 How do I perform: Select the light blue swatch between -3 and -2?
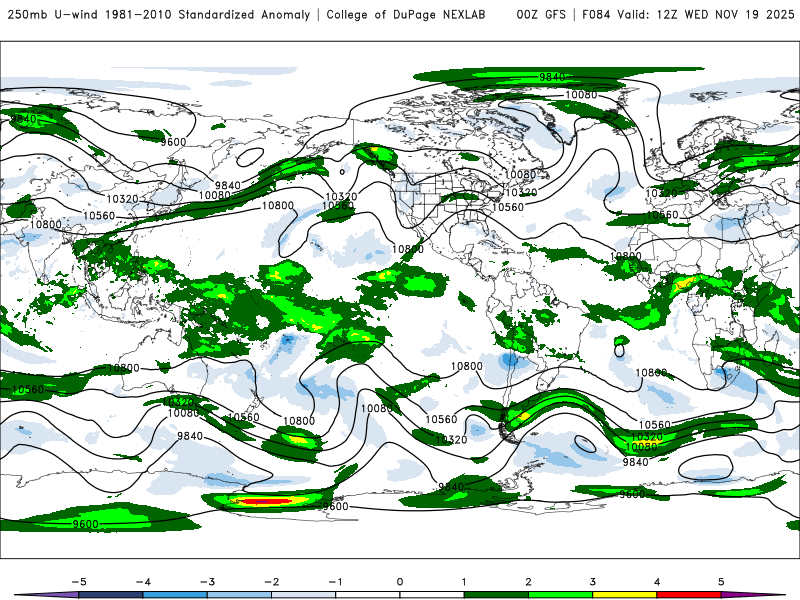239,595
